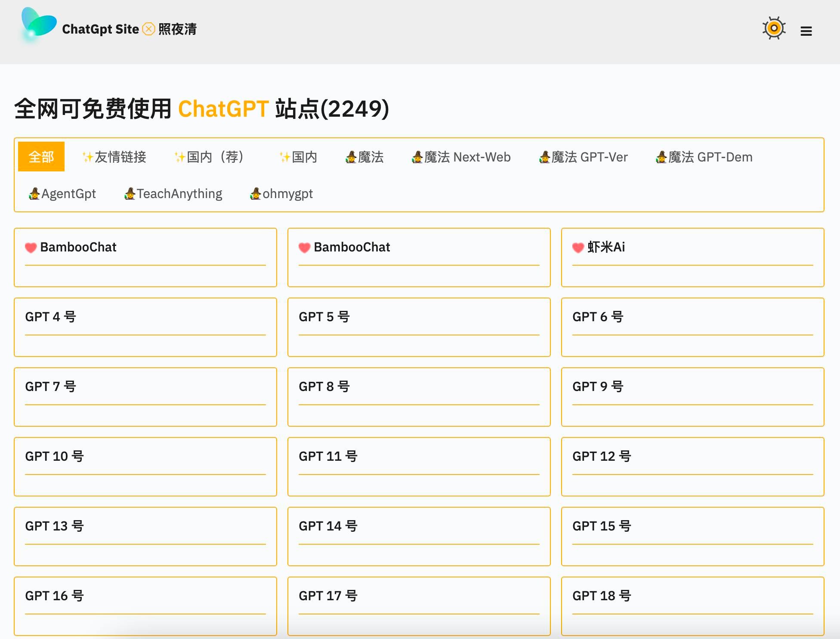Toggle the AgentGpt category filter

click(62, 194)
